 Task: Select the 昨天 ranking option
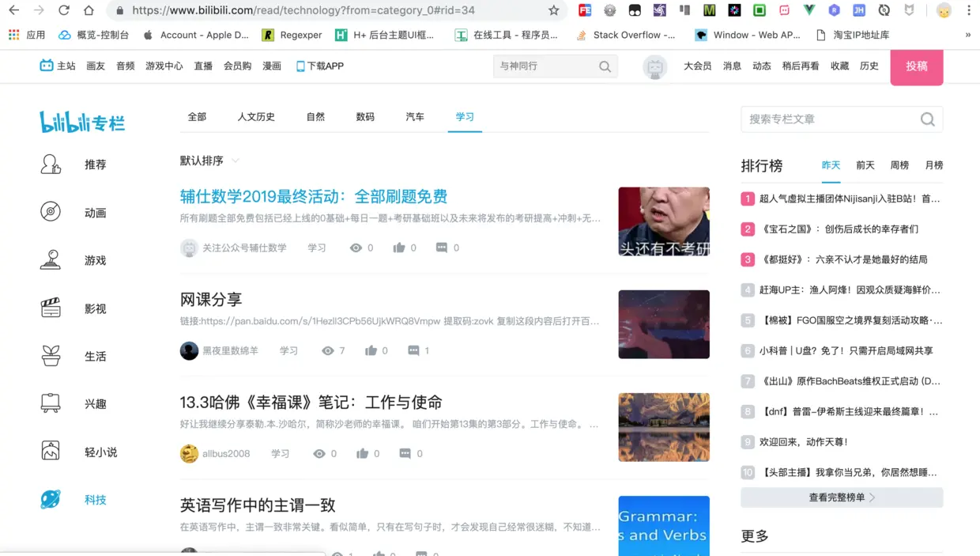pyautogui.click(x=831, y=165)
